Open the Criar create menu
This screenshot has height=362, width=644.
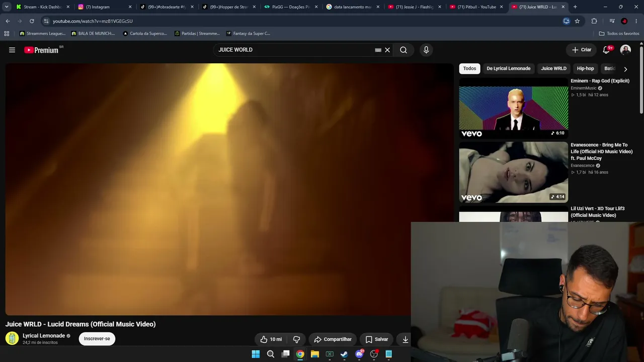pyautogui.click(x=582, y=50)
